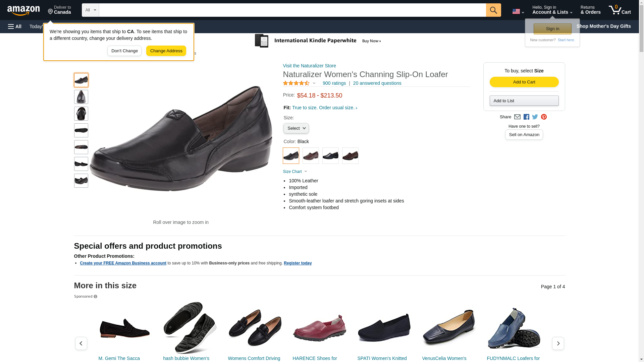Click the search text field

(292, 10)
